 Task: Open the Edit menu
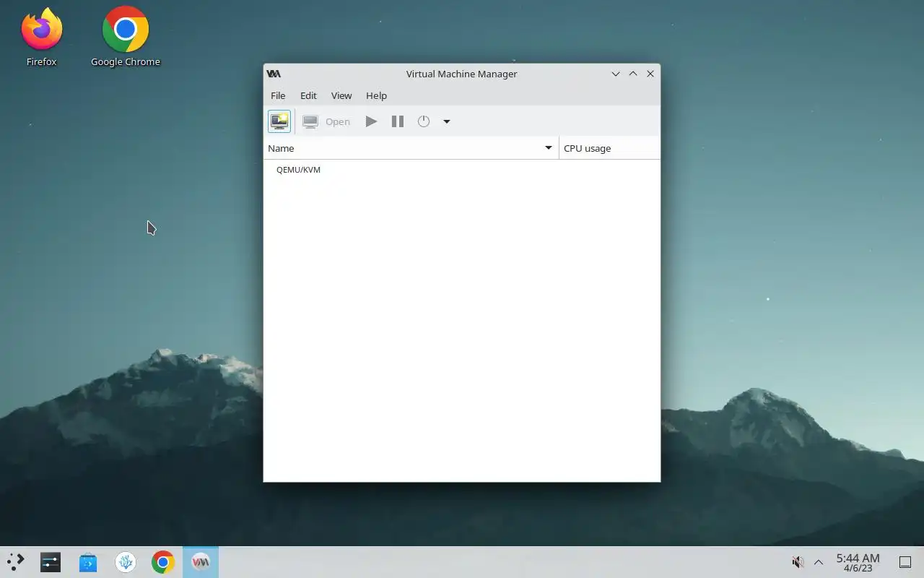[x=308, y=95]
